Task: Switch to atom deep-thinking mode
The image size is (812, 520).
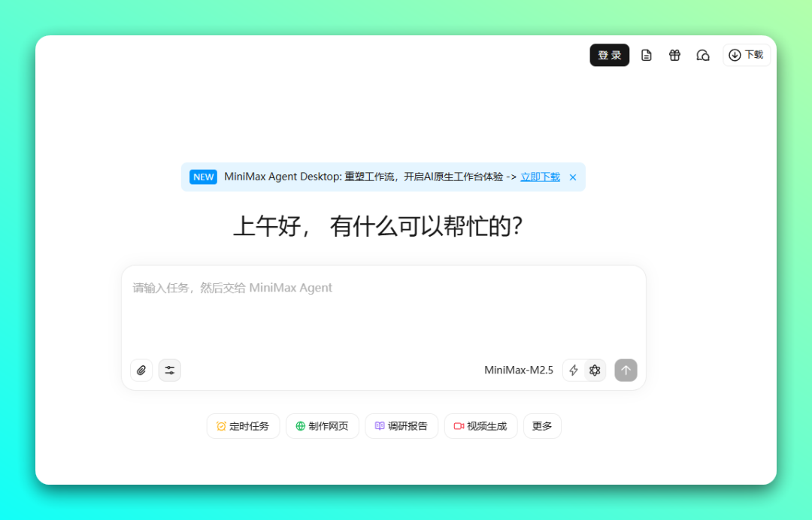Action: pyautogui.click(x=595, y=370)
